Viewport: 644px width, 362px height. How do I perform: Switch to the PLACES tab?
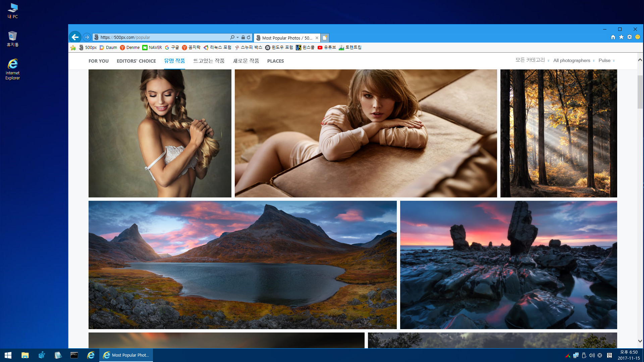point(275,61)
